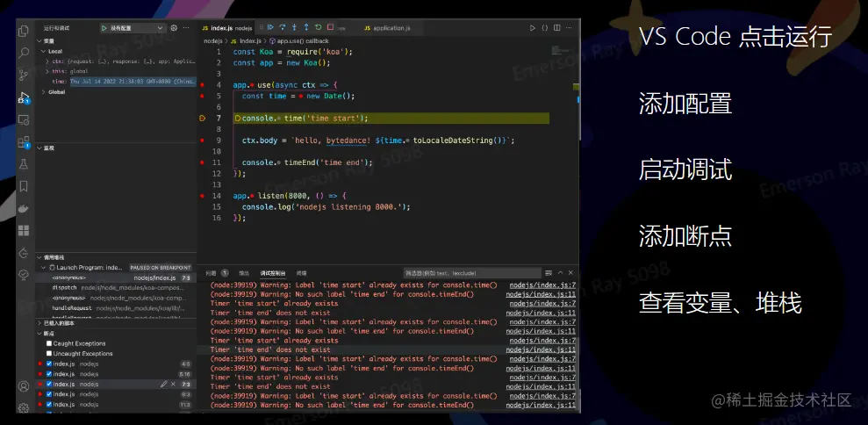Collapse the Local scope

pos(43,51)
